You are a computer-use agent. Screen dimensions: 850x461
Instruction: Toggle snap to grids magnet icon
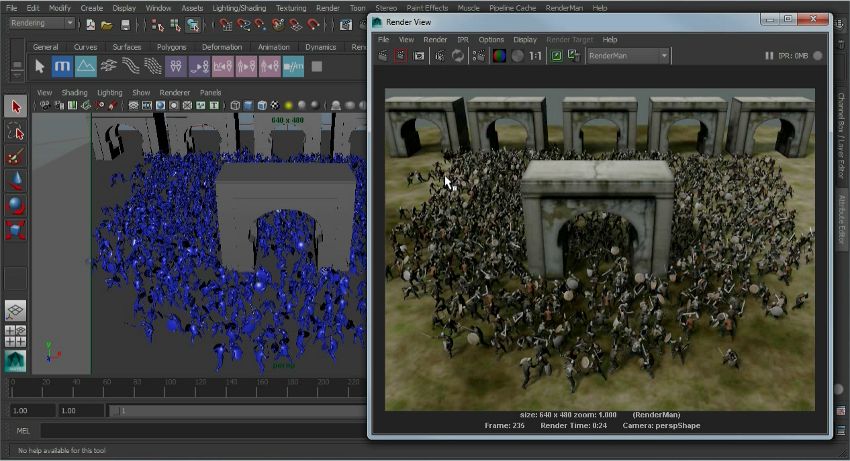coord(226,25)
